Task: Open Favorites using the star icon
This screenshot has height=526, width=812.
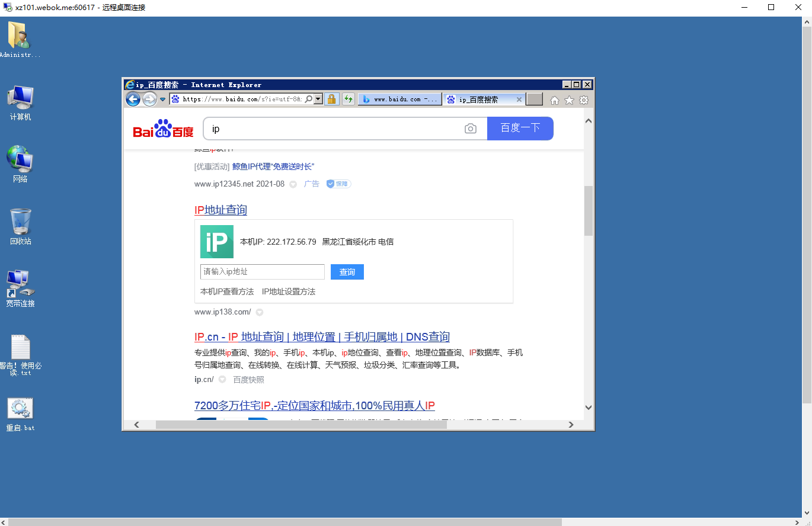Action: pyautogui.click(x=569, y=100)
